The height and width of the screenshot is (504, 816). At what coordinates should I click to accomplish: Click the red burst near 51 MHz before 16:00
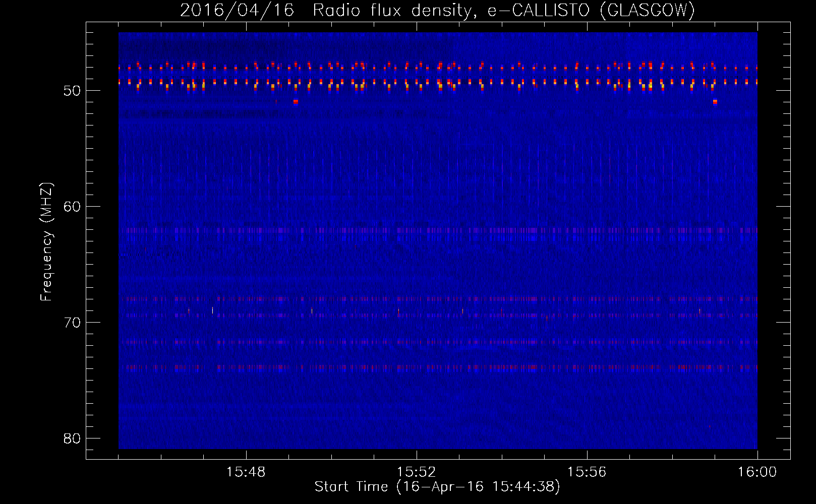coord(715,102)
